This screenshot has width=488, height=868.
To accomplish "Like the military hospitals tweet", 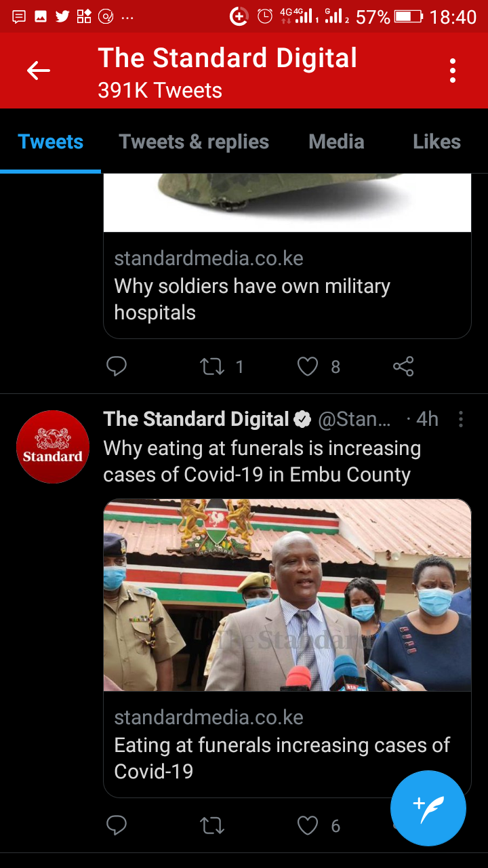I will (308, 367).
